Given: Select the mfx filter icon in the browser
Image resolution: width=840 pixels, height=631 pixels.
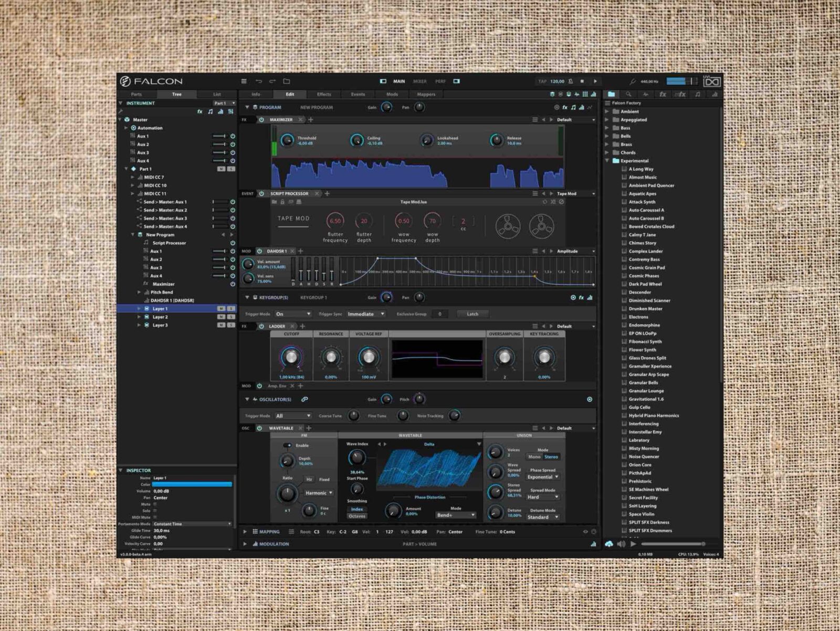Looking at the screenshot, I should click(681, 95).
